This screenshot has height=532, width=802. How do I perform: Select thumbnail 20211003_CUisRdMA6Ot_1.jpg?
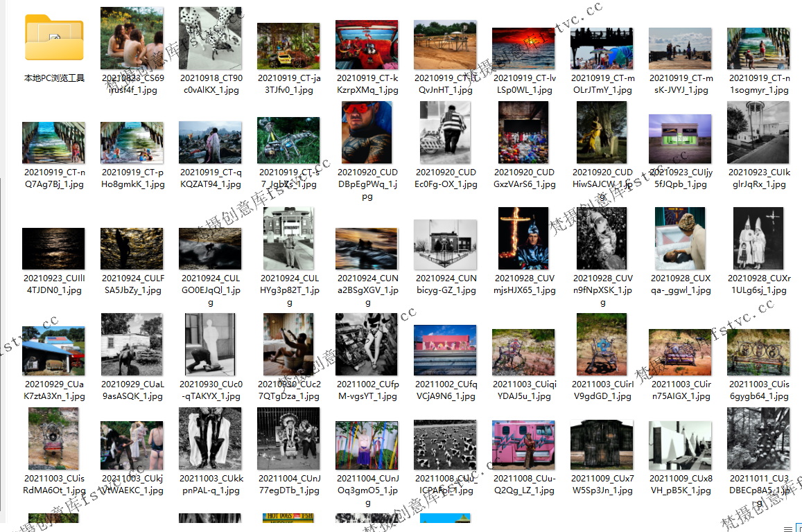tap(53, 438)
